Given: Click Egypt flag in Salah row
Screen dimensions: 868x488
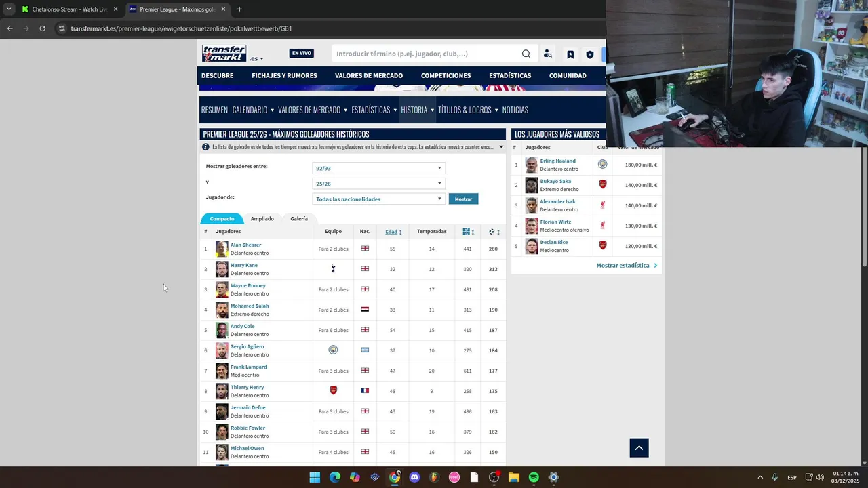Looking at the screenshot, I should click(365, 309).
